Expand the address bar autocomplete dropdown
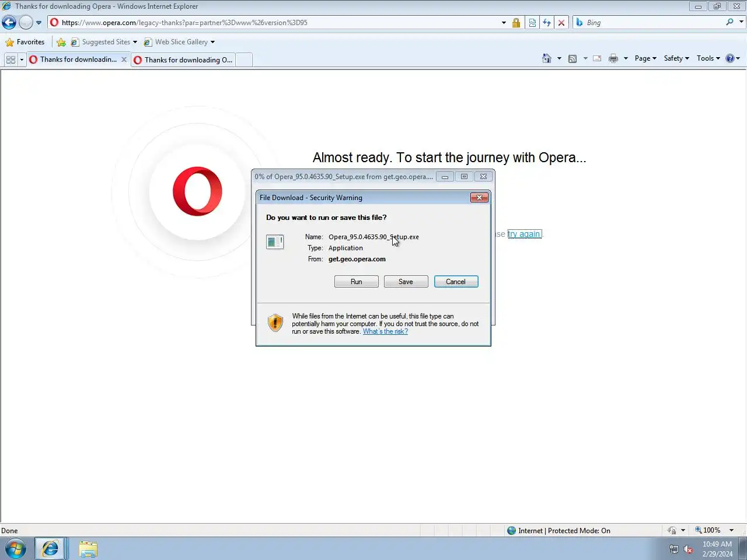 pos(504,23)
